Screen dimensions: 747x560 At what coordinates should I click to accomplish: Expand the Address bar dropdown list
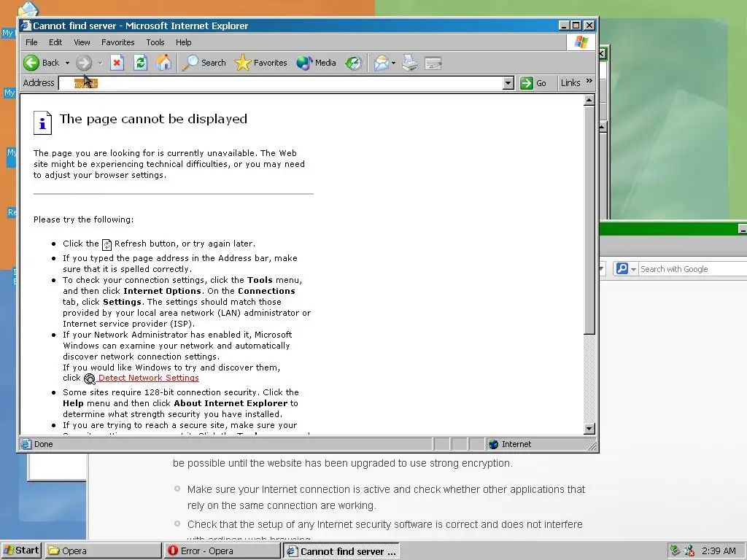coord(508,83)
